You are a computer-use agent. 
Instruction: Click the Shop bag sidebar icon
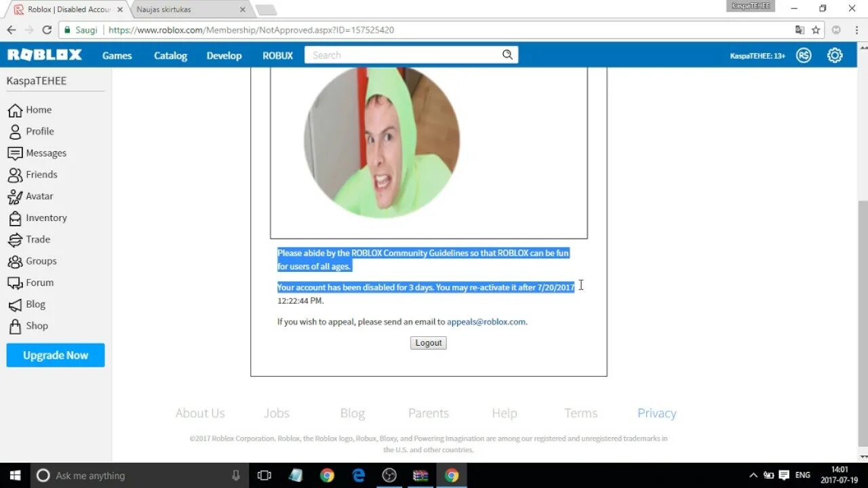click(15, 326)
